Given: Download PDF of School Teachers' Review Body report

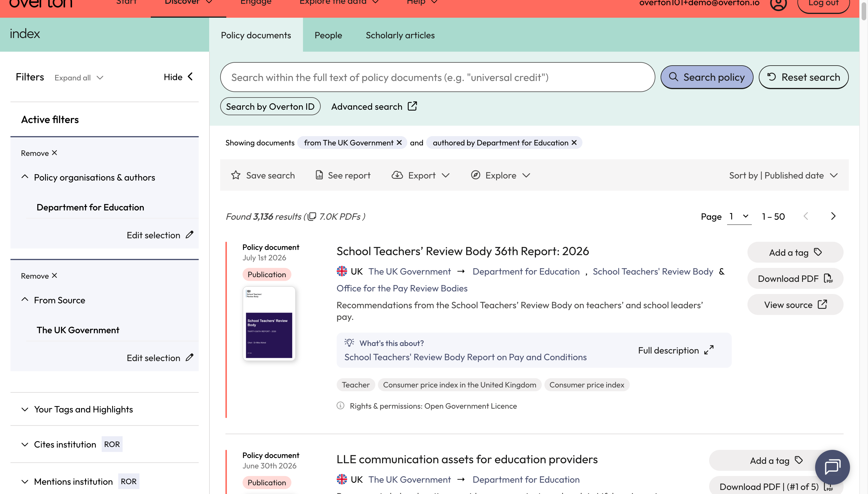Looking at the screenshot, I should click(795, 279).
